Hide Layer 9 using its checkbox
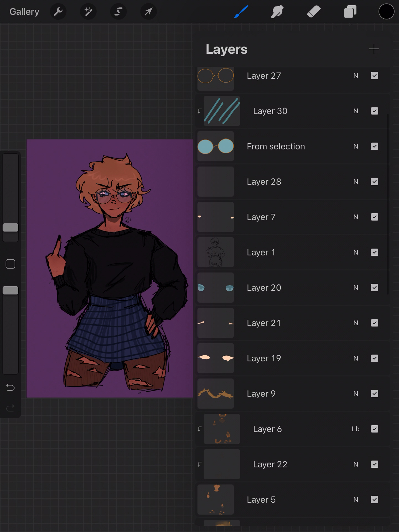The height and width of the screenshot is (532, 399). click(374, 394)
